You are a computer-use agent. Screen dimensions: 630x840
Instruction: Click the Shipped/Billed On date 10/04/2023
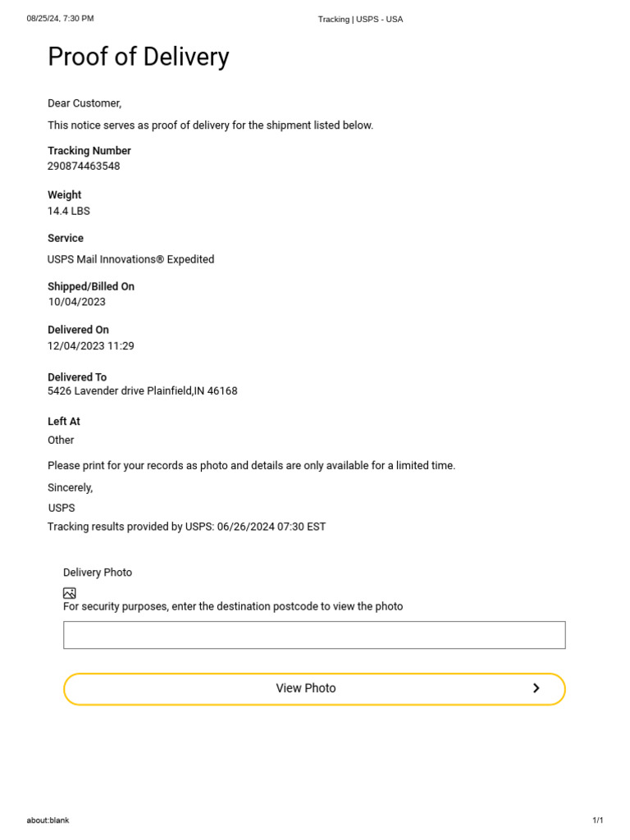(76, 302)
